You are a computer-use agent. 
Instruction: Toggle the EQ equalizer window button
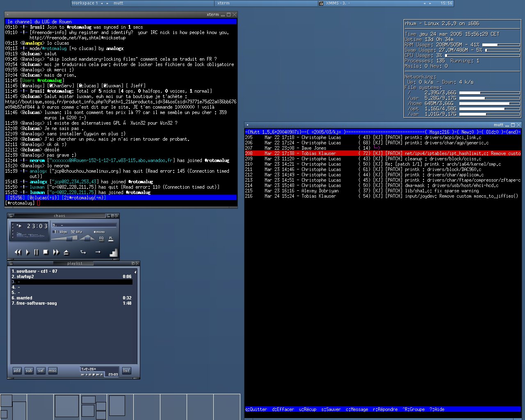point(101,239)
